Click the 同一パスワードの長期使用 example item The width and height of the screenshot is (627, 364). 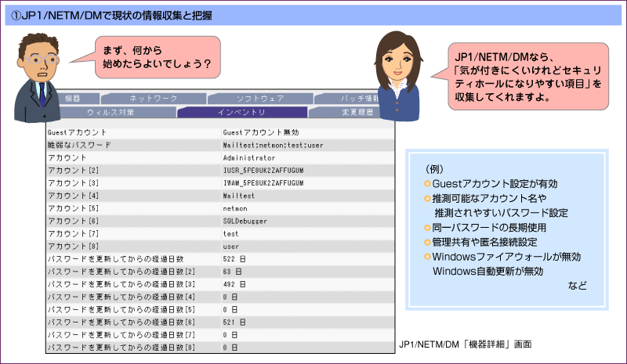[x=488, y=227]
